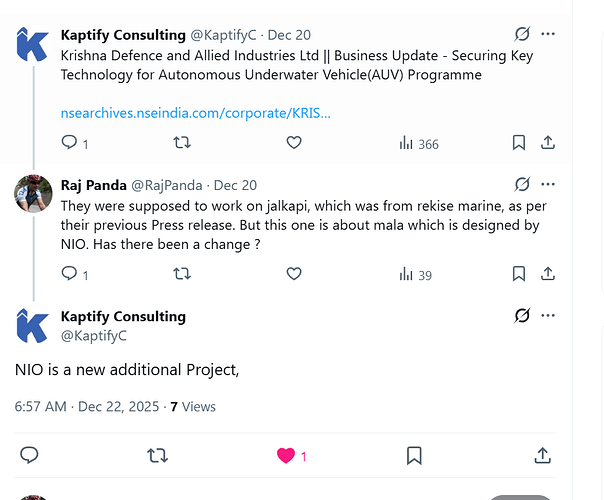Repost the NIO additional Project reply

pos(158,456)
